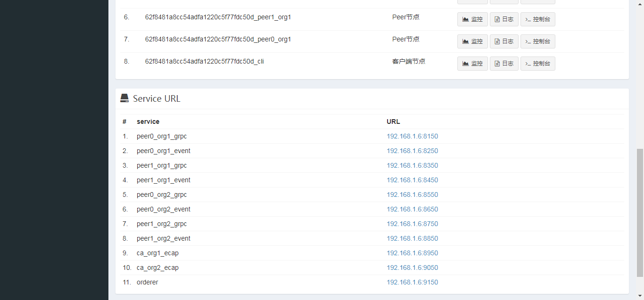Screen dimensions: 644x300
Task: Click the vertical page scrollbar thumb
Action: [x=640, y=213]
